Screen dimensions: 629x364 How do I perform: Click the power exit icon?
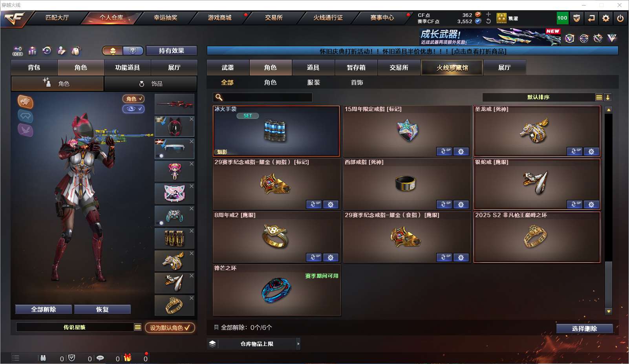click(620, 18)
